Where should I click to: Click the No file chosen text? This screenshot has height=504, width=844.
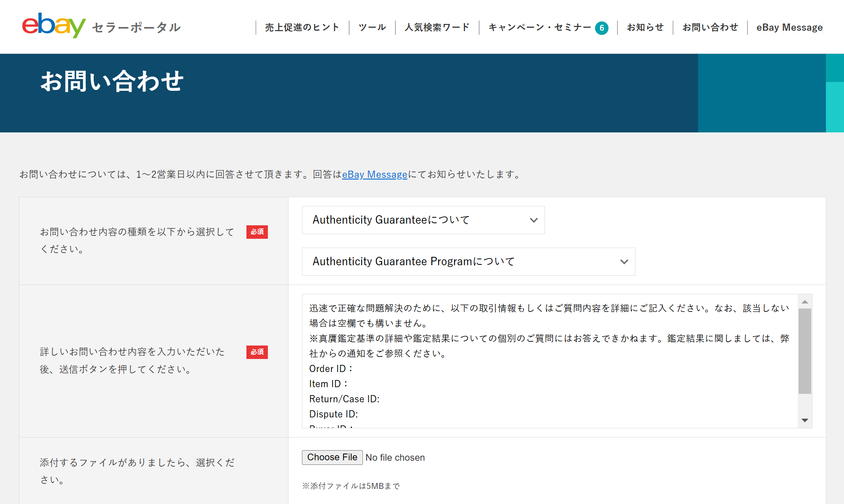[395, 457]
